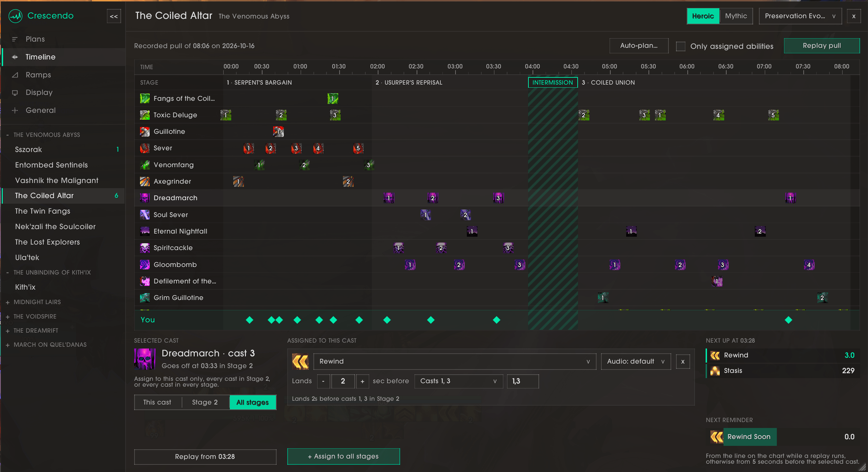The width and height of the screenshot is (868, 472).
Task: Click the Crescendo logo icon
Action: [x=15, y=16]
